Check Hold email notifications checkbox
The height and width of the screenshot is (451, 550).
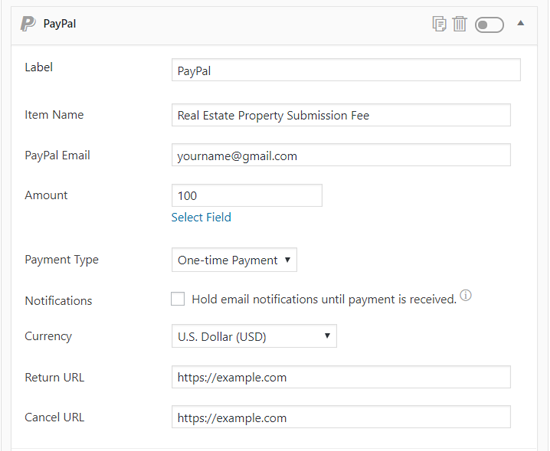[178, 299]
